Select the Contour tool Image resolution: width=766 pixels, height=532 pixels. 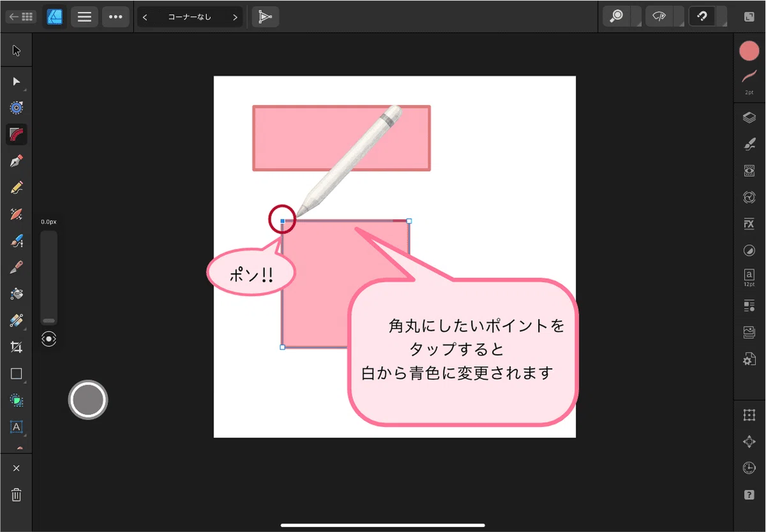tap(17, 107)
